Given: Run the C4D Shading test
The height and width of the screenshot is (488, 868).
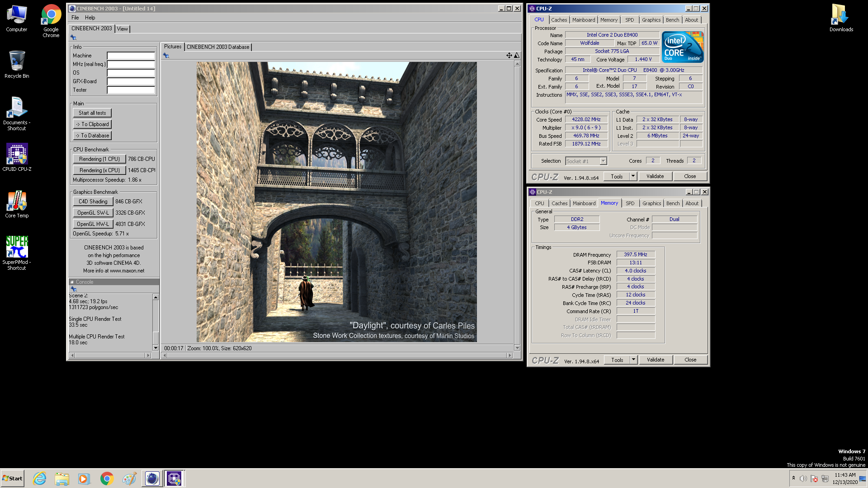Looking at the screenshot, I should tap(93, 202).
